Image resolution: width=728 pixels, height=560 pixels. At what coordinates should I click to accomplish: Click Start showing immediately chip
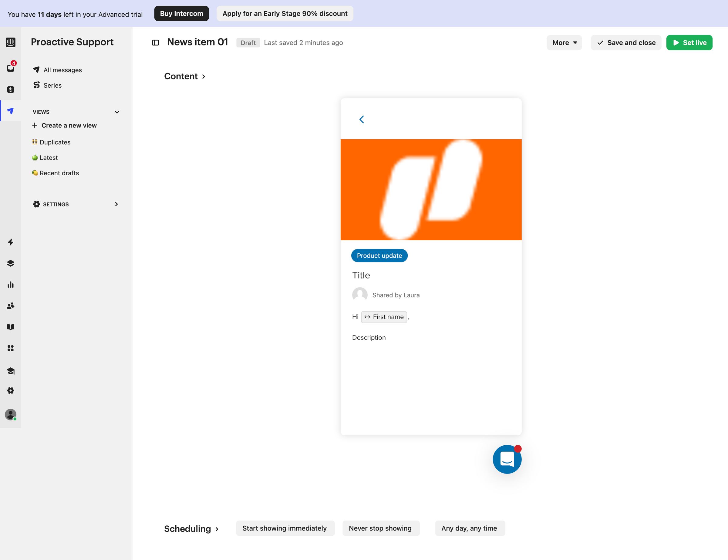[285, 528]
